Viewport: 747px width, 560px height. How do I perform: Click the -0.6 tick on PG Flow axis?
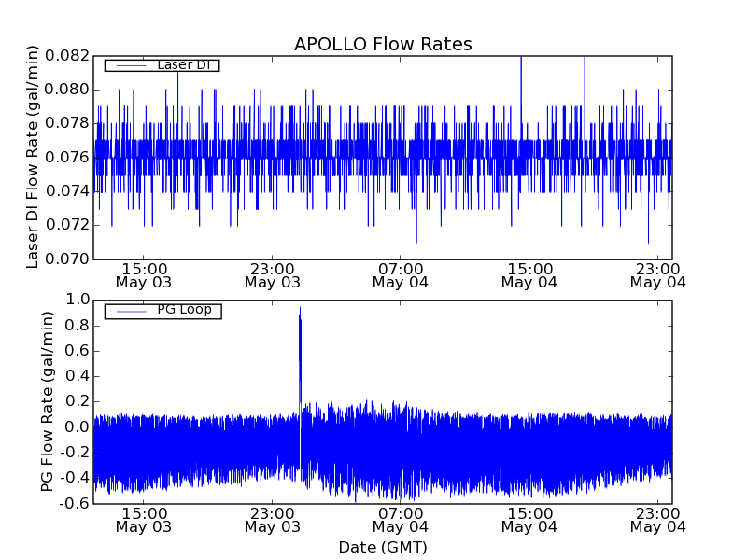pyautogui.click(x=75, y=504)
